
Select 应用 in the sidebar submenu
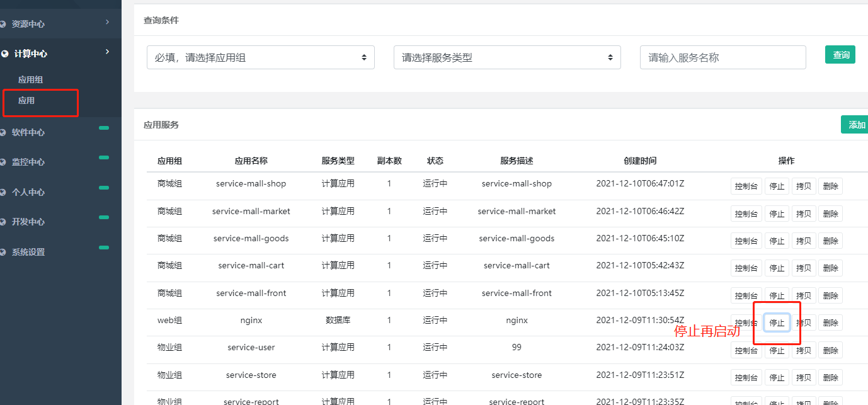coord(26,101)
